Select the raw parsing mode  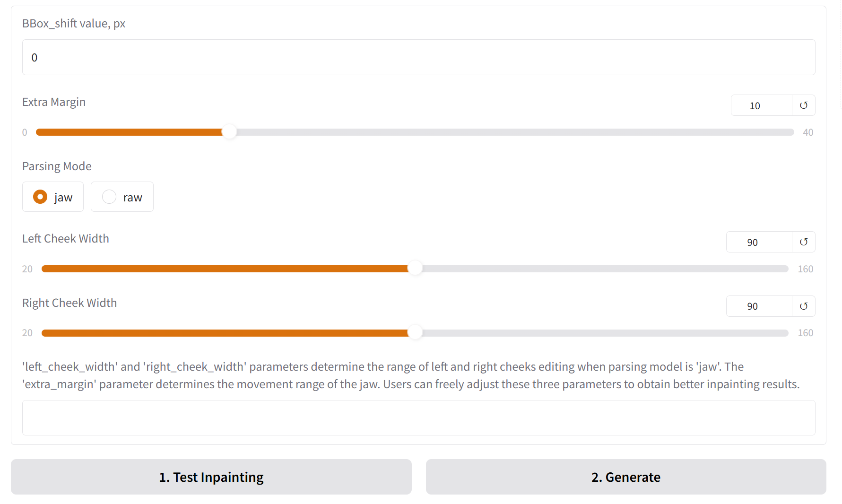pos(110,197)
